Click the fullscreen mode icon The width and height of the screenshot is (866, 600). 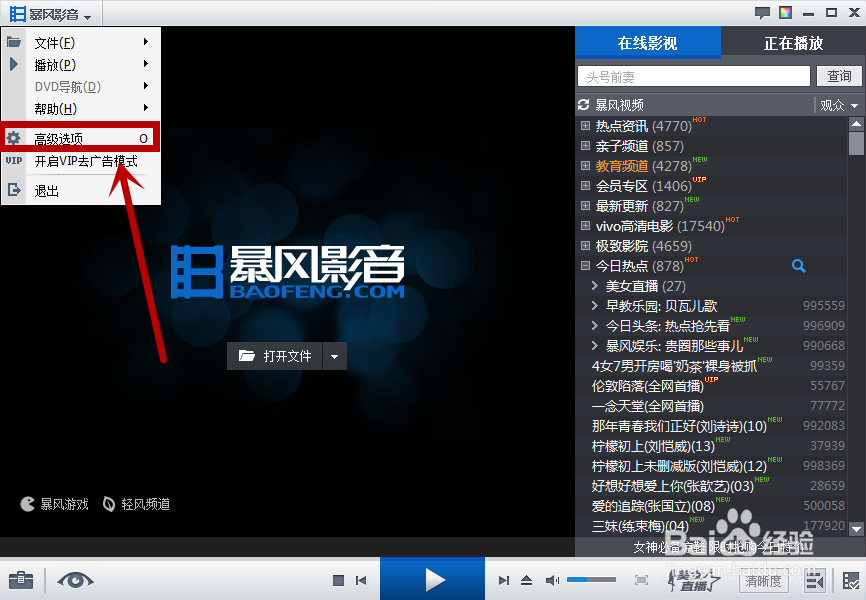pyautogui.click(x=640, y=580)
